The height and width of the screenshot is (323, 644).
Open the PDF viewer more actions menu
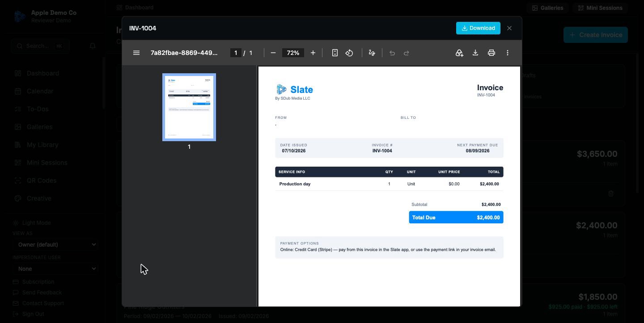tap(508, 53)
